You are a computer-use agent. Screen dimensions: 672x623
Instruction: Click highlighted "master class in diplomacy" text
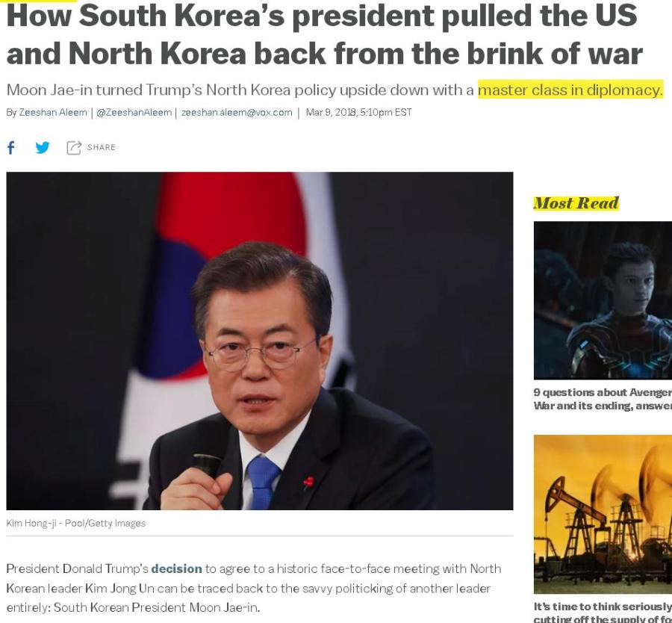(570, 90)
